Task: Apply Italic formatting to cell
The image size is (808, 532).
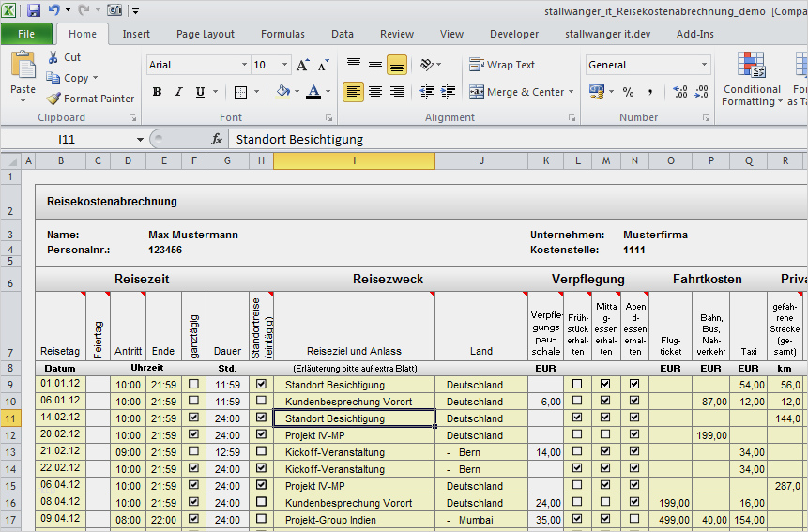Action: (177, 92)
